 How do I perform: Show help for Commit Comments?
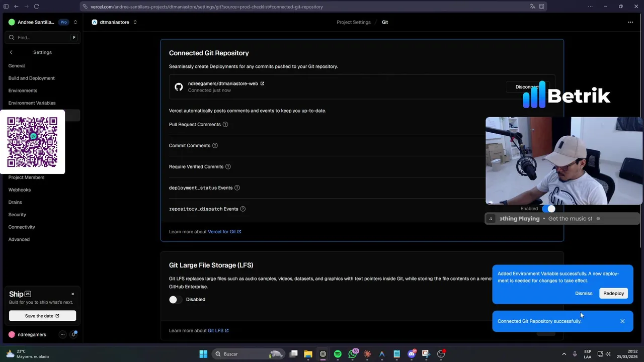tap(215, 145)
